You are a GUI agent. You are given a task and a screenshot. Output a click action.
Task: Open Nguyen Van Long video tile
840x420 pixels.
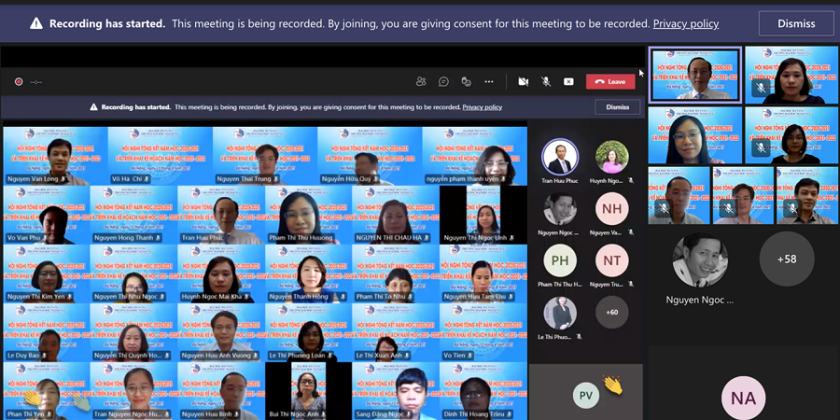click(x=55, y=156)
